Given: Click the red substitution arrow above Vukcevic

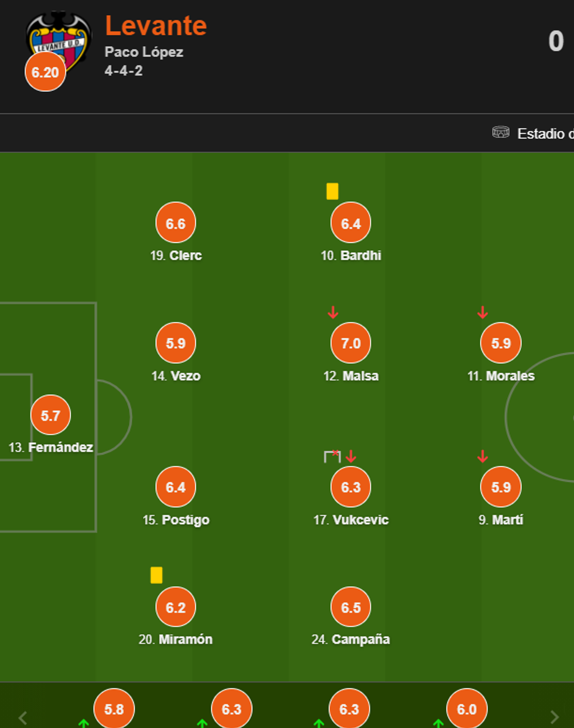Looking at the screenshot, I should 351,456.
